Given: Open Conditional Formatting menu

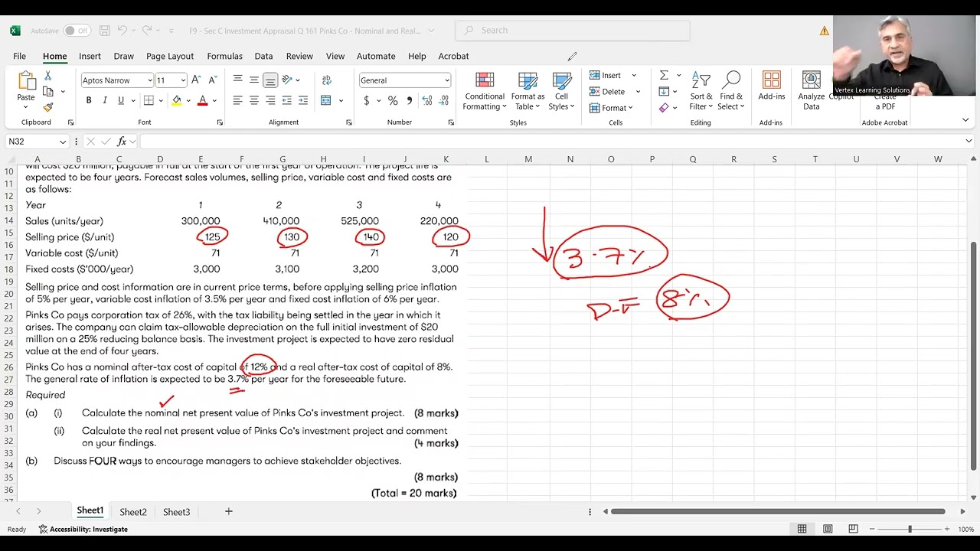Looking at the screenshot, I should (485, 91).
